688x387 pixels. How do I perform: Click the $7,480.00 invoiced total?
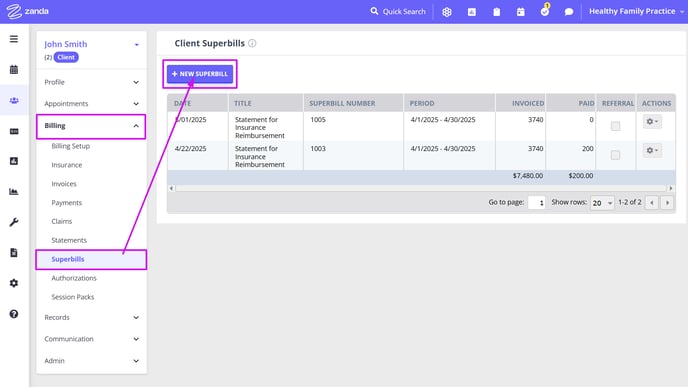pos(528,176)
